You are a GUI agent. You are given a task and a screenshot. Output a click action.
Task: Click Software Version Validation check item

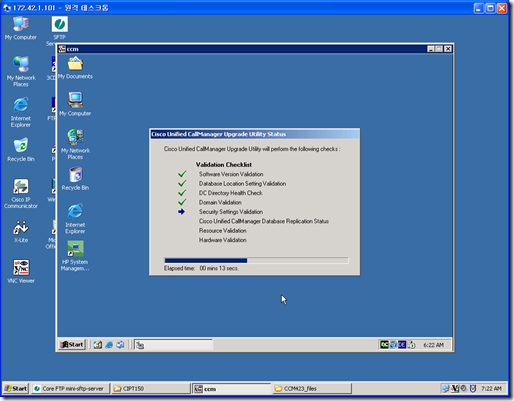pos(231,174)
